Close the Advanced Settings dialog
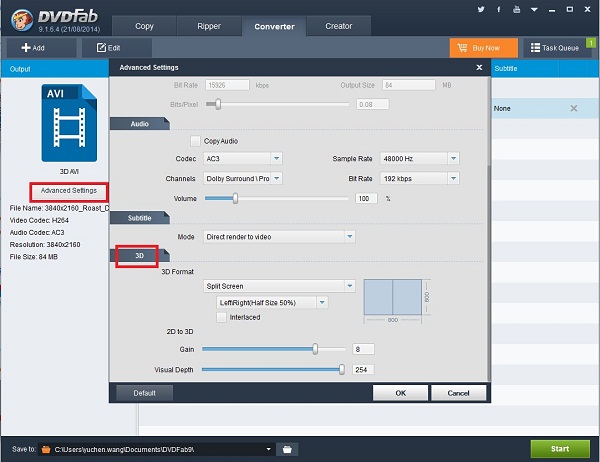Screen dimensions: 600x462 (479, 67)
